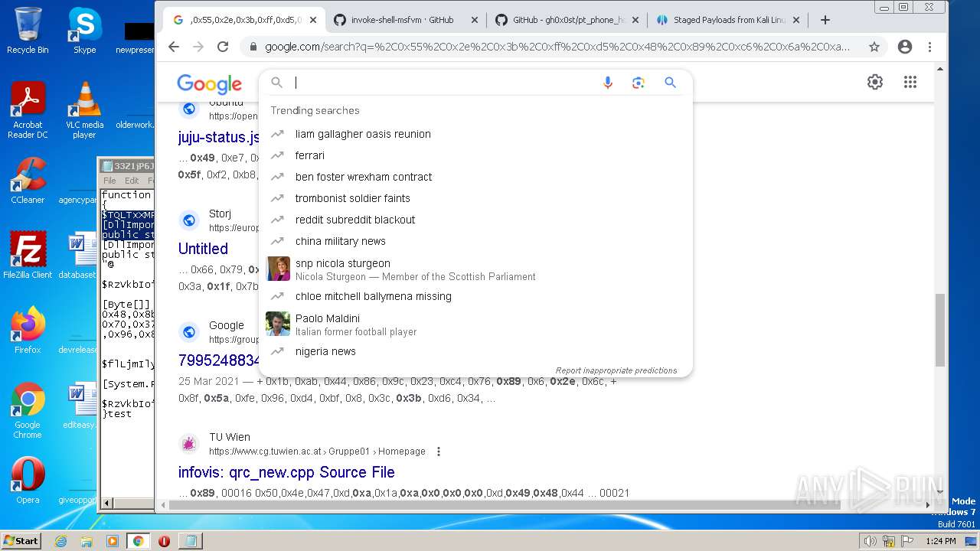Launch FileZilla Client shortcut
Image resolution: width=980 pixels, height=551 pixels.
tap(28, 256)
